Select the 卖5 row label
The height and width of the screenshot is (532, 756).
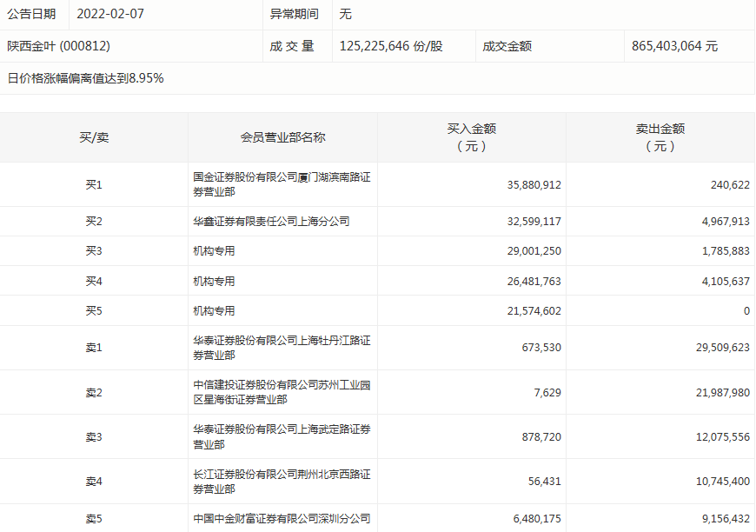(94, 519)
